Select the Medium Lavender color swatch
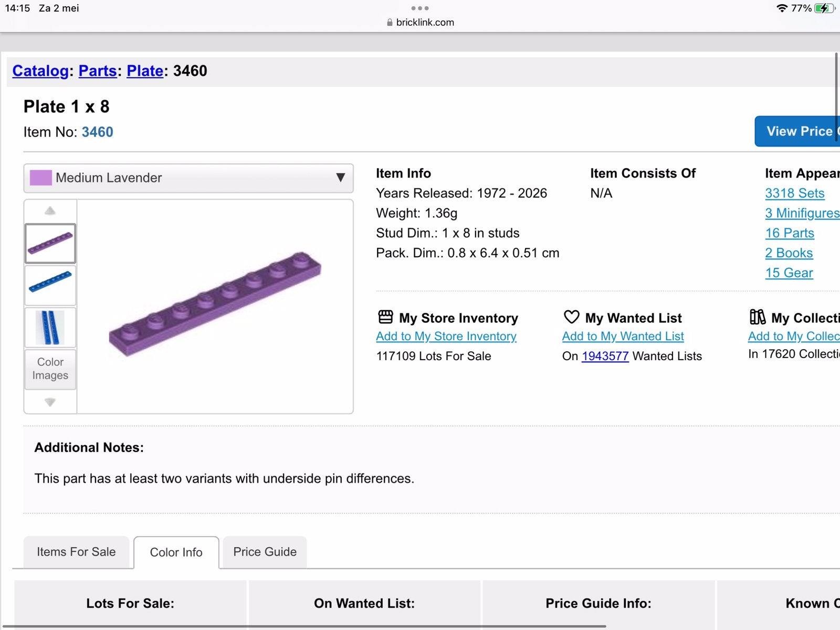 coord(40,178)
